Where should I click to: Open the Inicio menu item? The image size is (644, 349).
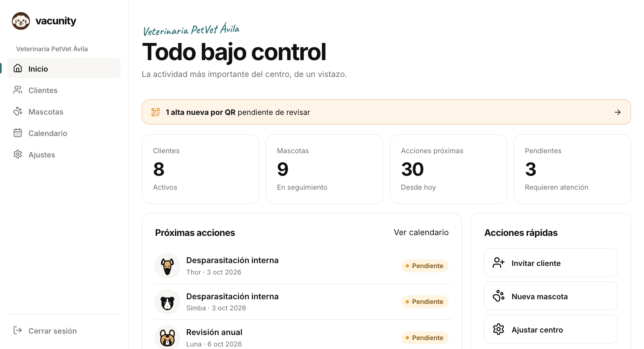pos(64,68)
